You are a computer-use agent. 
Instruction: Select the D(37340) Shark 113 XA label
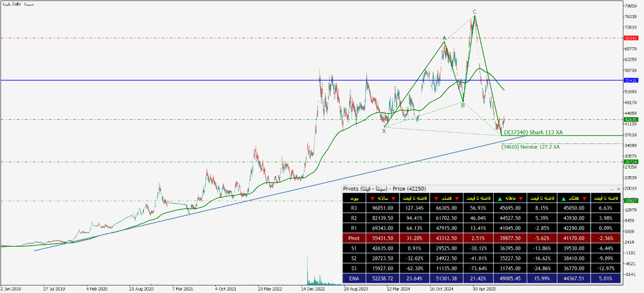[x=533, y=132]
